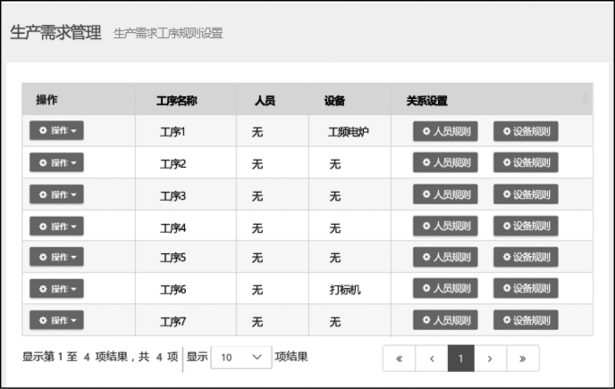Open 人员规则 for 工序2

click(445, 162)
